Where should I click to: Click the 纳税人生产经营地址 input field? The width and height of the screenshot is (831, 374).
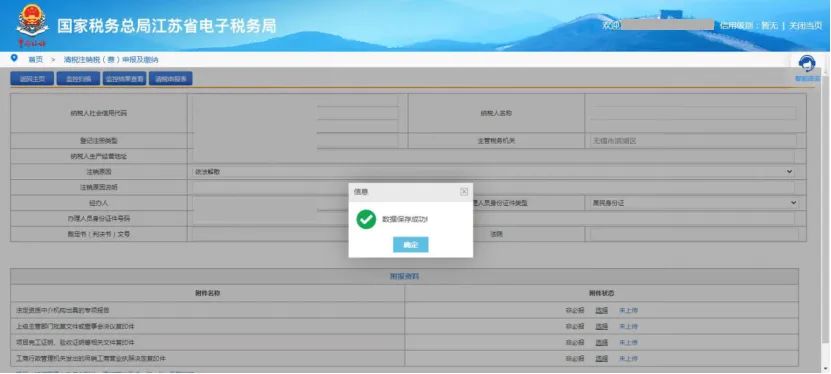pyautogui.click(x=493, y=156)
